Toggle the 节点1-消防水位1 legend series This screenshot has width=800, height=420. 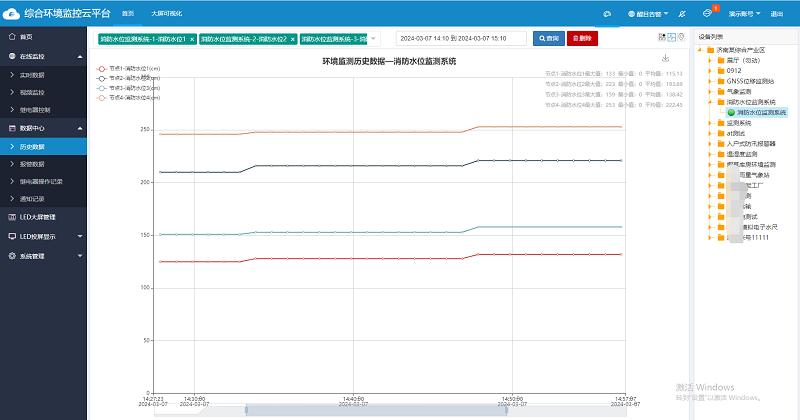(127, 69)
